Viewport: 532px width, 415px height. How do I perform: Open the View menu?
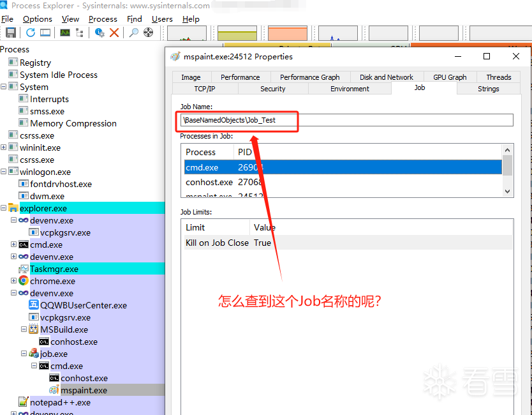70,19
